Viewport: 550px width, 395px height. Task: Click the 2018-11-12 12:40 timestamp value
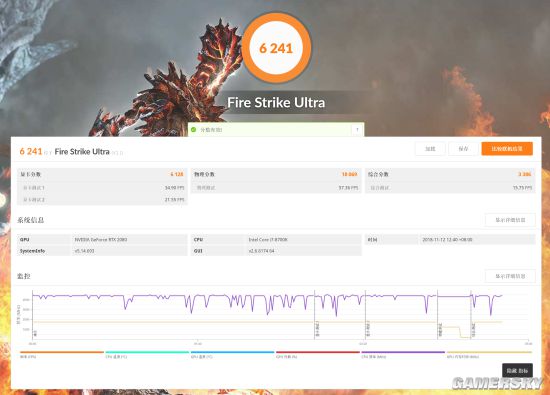(447, 240)
